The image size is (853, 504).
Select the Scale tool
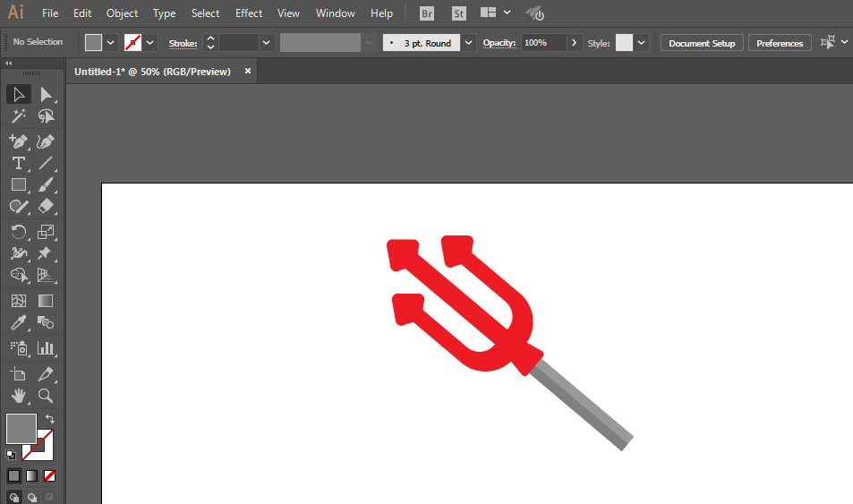click(x=46, y=232)
